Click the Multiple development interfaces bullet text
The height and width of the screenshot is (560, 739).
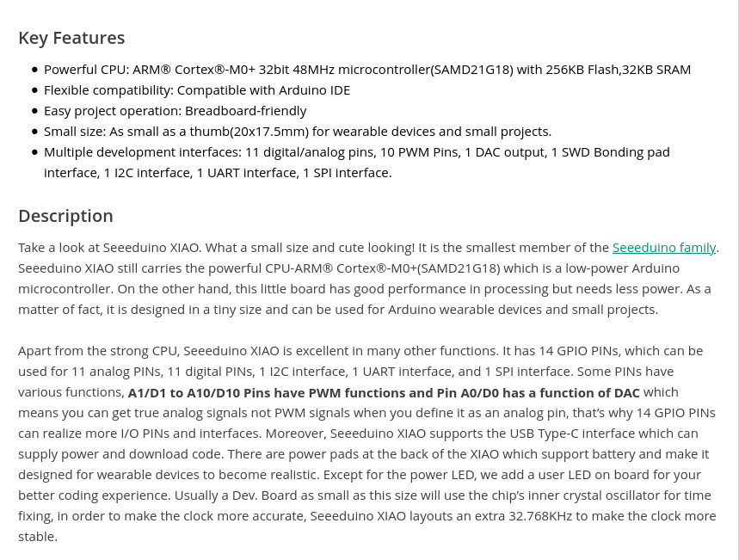(357, 163)
